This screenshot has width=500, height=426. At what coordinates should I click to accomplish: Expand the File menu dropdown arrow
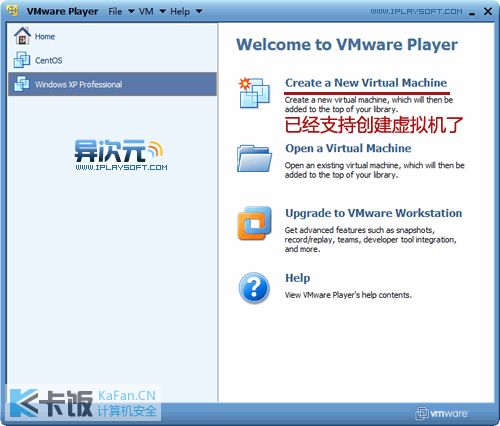point(131,12)
